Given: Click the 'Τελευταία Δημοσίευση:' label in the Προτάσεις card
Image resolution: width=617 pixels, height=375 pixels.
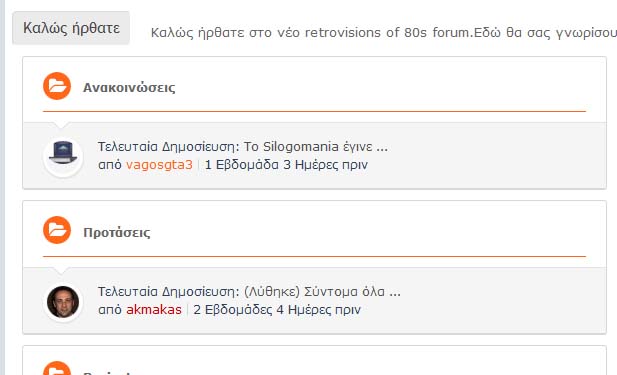Looking at the screenshot, I should pyautogui.click(x=168, y=292).
